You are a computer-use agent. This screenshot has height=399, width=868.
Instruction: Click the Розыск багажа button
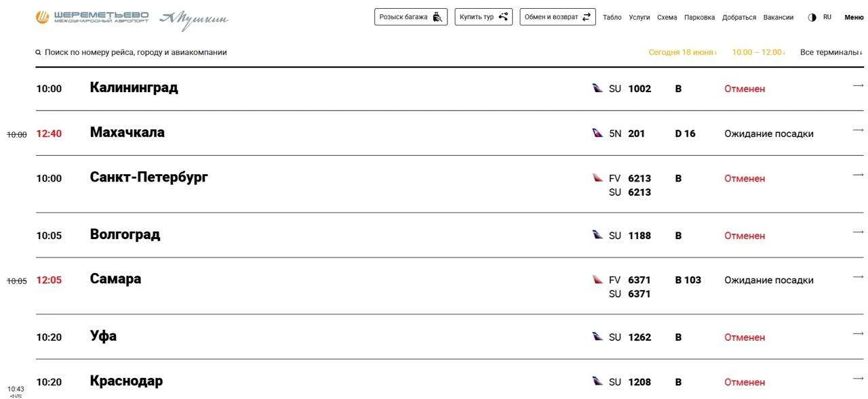411,17
